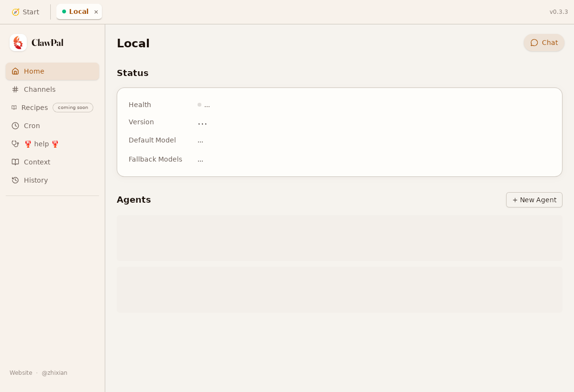
Task: Click the Local page title
Action: click(133, 44)
